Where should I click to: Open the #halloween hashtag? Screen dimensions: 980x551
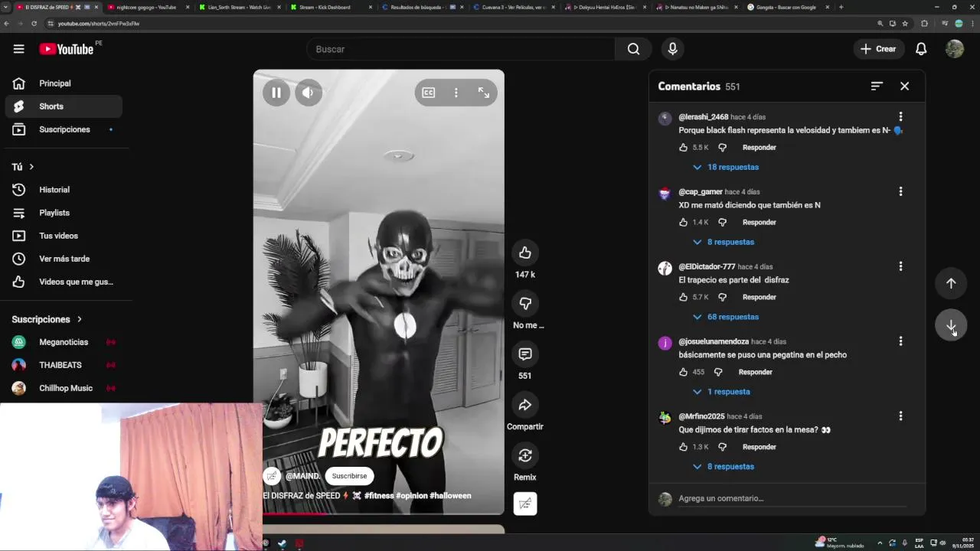point(450,496)
